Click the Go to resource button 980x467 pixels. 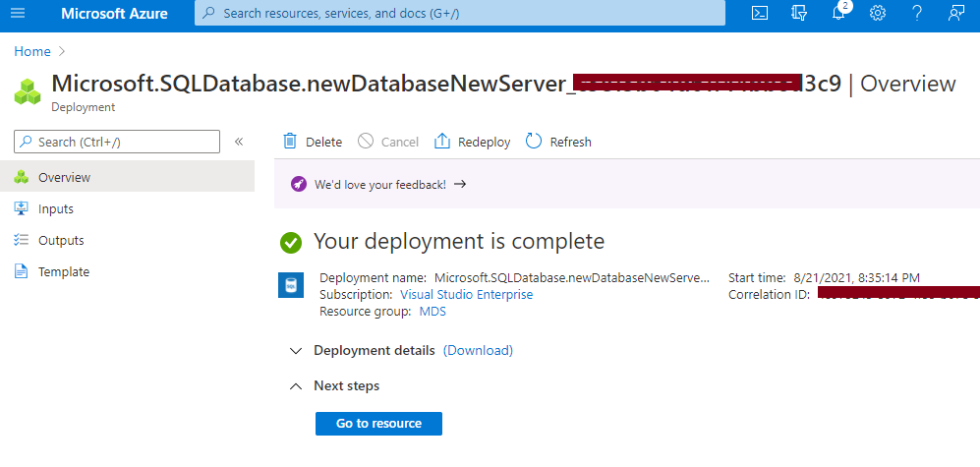click(378, 424)
